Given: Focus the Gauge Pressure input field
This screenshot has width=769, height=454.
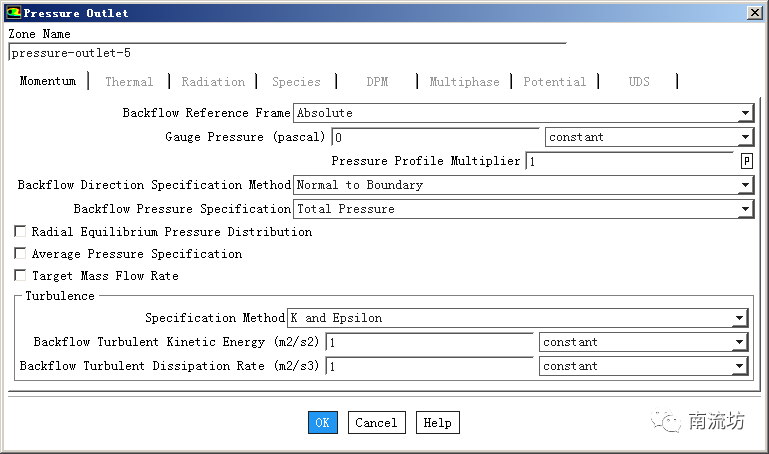Looking at the screenshot, I should [x=435, y=137].
